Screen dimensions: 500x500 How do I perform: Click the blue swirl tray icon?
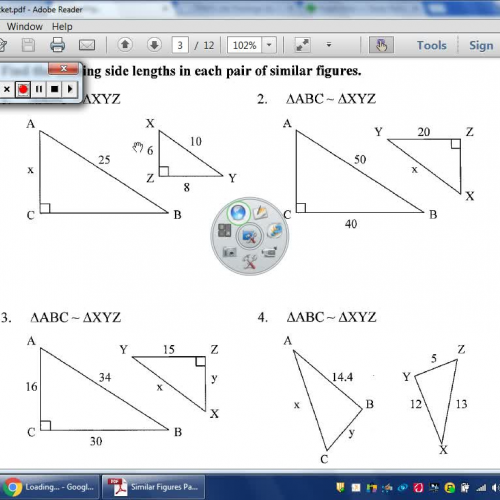pyautogui.click(x=403, y=488)
